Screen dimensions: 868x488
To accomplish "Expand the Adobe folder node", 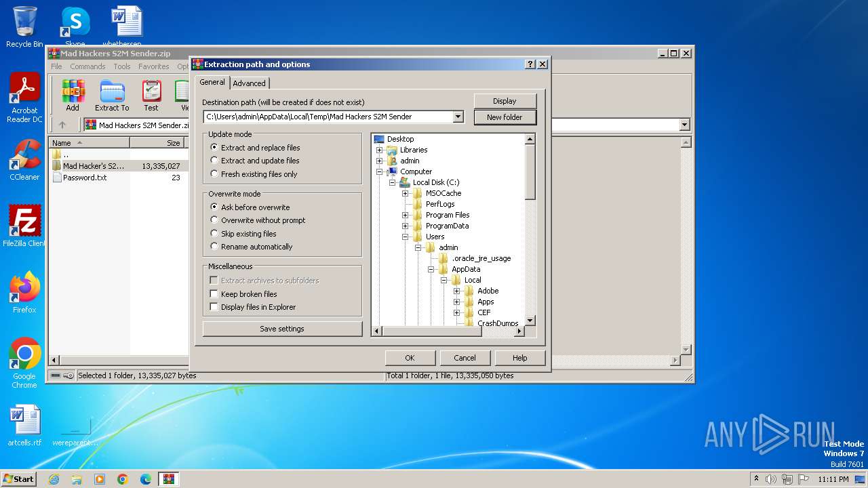I will 457,291.
